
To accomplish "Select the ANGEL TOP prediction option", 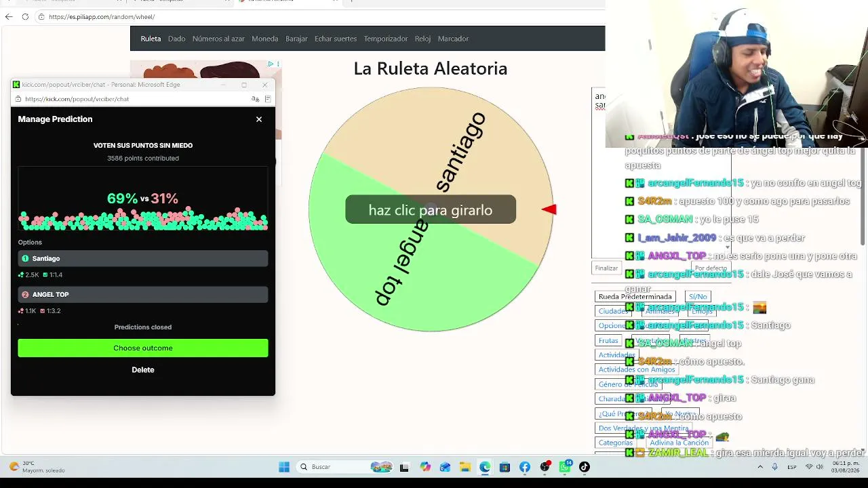I will 143,294.
